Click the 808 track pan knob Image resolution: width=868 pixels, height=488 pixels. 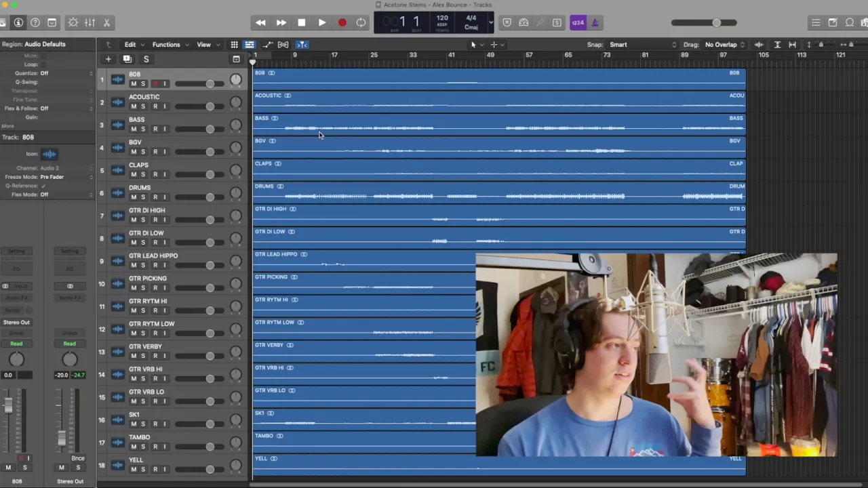(x=235, y=80)
